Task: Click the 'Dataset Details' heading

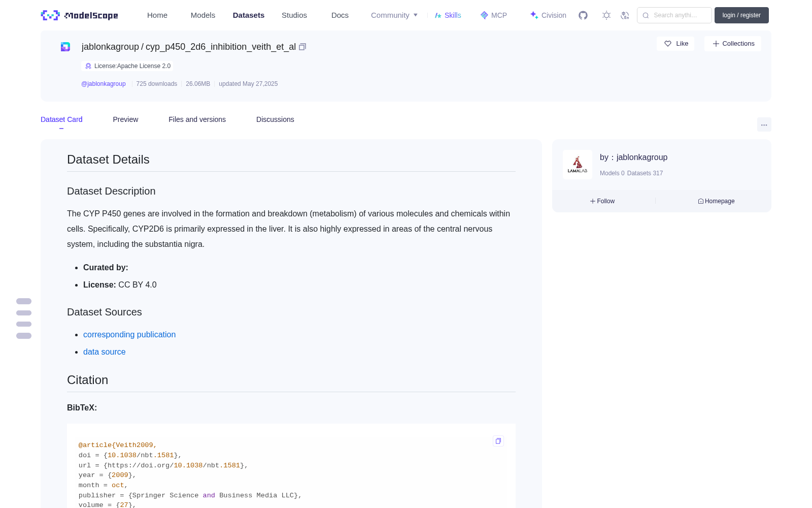Action: click(x=108, y=160)
